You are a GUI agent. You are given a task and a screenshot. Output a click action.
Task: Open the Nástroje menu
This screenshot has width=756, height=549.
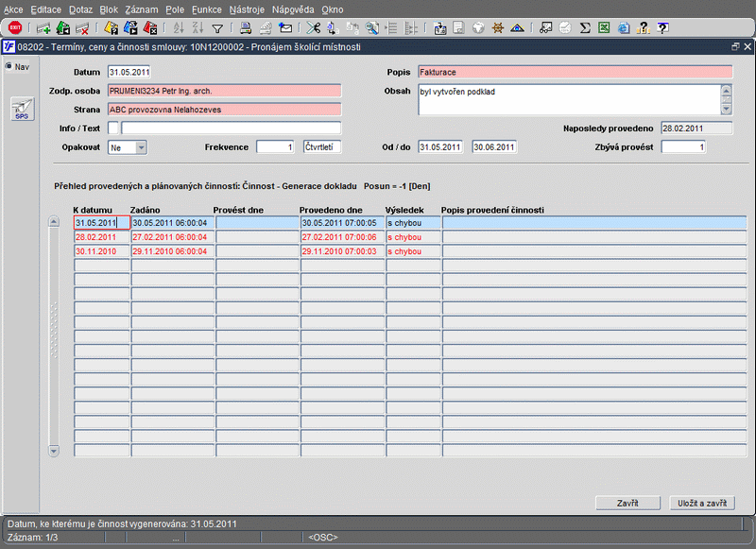(x=247, y=9)
